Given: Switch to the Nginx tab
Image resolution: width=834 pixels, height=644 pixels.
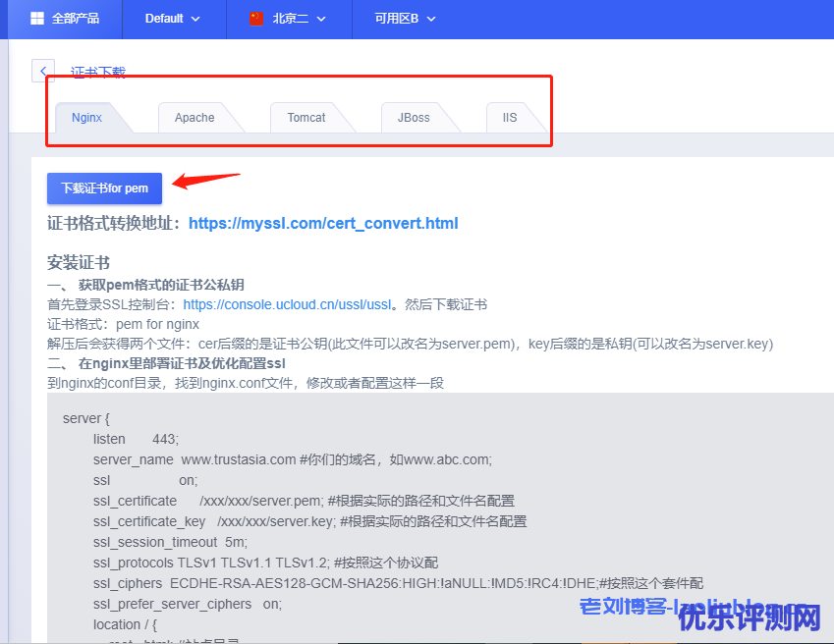Looking at the screenshot, I should pyautogui.click(x=86, y=118).
